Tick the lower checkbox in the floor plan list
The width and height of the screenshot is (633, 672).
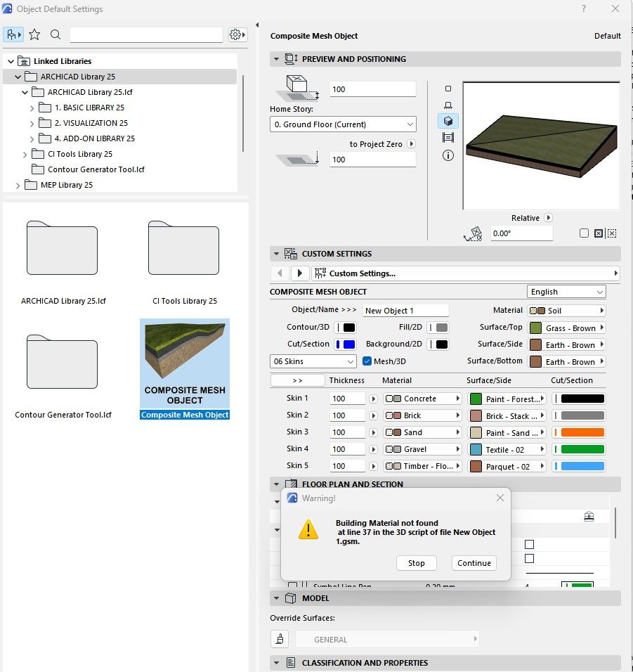point(529,558)
